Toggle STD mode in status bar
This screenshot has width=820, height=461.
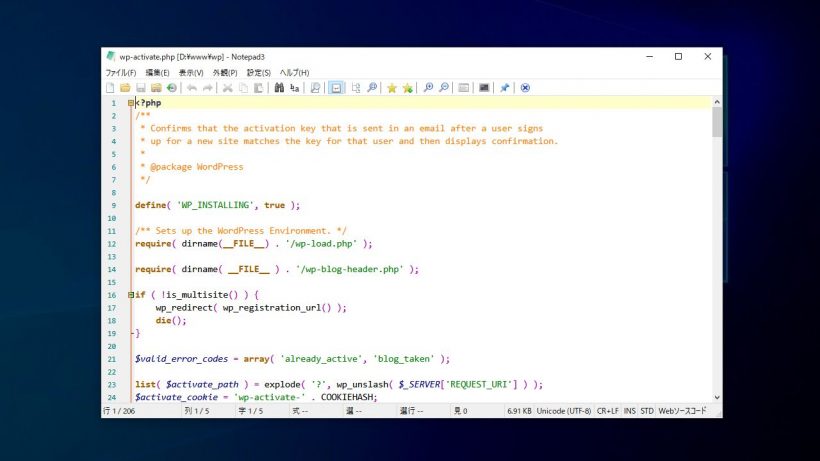[x=647, y=411]
